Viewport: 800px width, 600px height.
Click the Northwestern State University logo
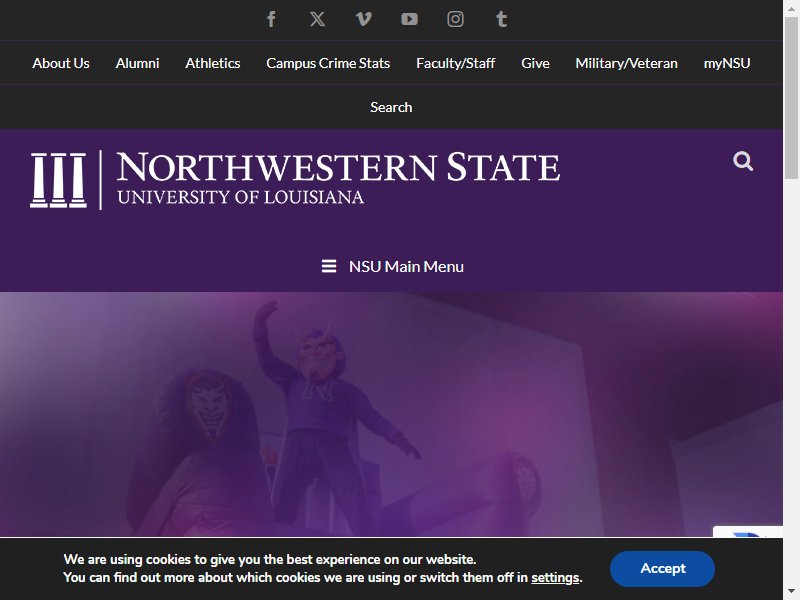pyautogui.click(x=295, y=180)
